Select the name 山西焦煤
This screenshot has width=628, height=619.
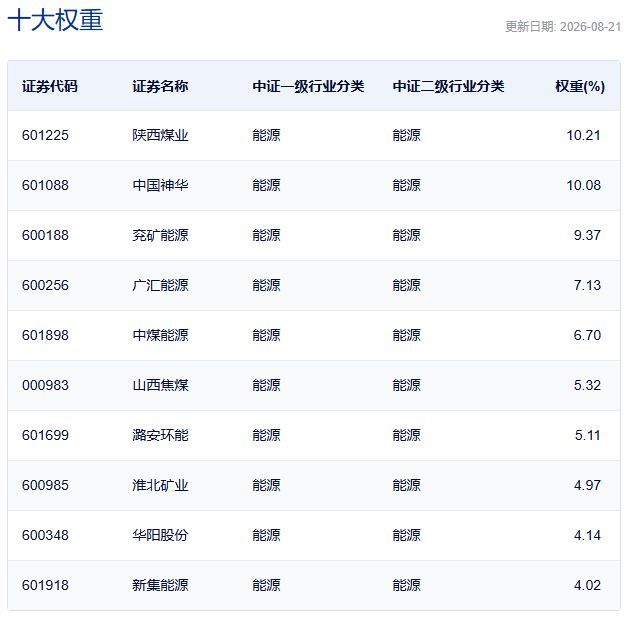160,386
